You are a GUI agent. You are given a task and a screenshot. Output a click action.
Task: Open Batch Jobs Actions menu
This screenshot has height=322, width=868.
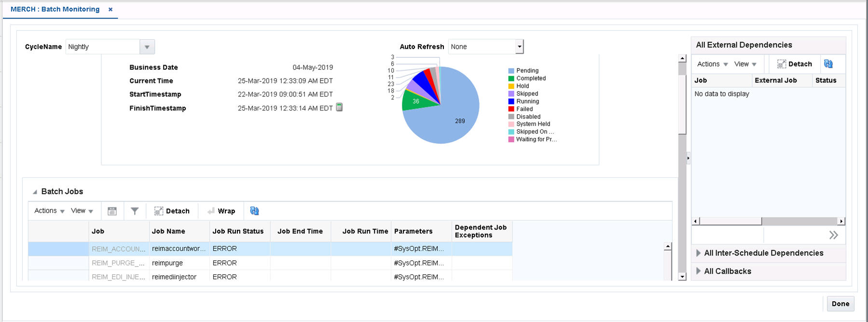coord(49,211)
